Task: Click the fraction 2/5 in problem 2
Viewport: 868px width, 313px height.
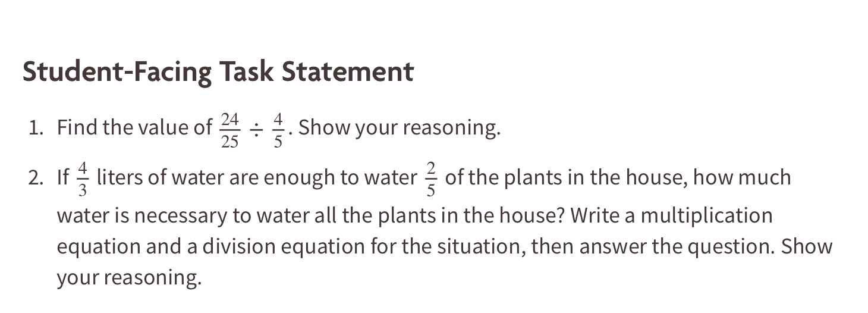Action: pos(431,181)
